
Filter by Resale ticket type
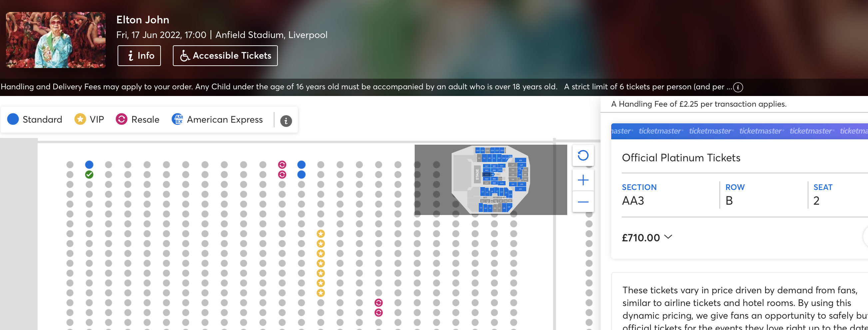pos(137,119)
